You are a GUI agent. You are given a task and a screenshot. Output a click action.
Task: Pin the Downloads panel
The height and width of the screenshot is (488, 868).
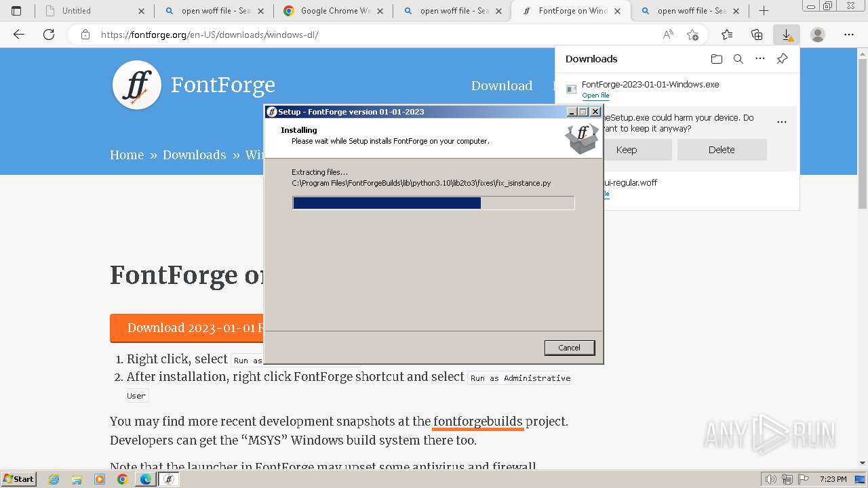coord(782,59)
